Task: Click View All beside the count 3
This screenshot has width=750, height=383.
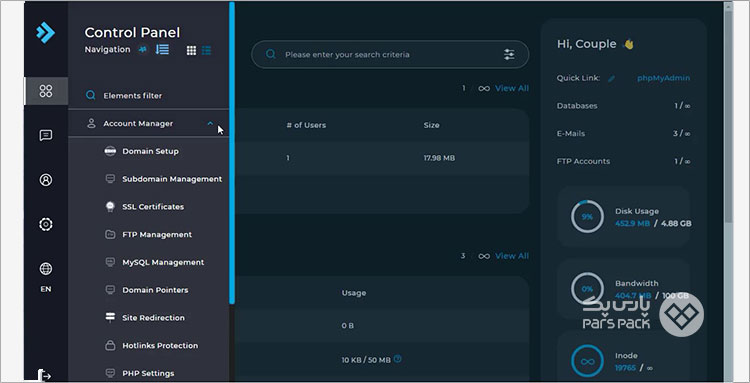Action: click(512, 256)
